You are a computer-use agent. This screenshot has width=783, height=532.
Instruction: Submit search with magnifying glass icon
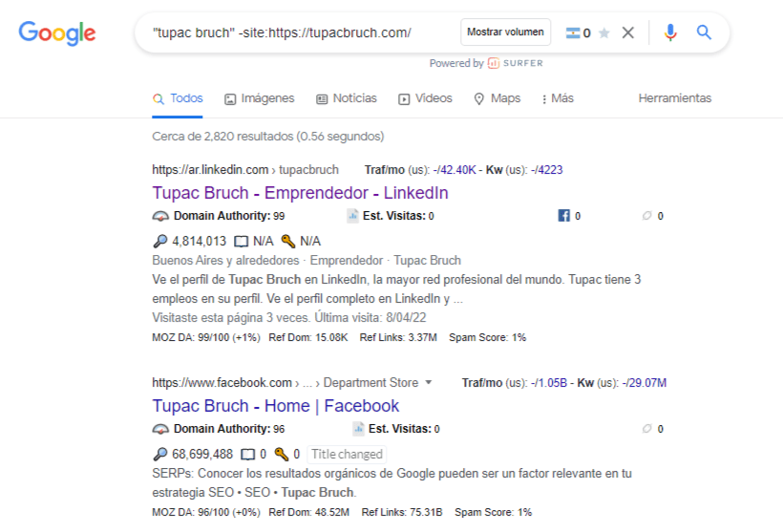[x=704, y=32]
